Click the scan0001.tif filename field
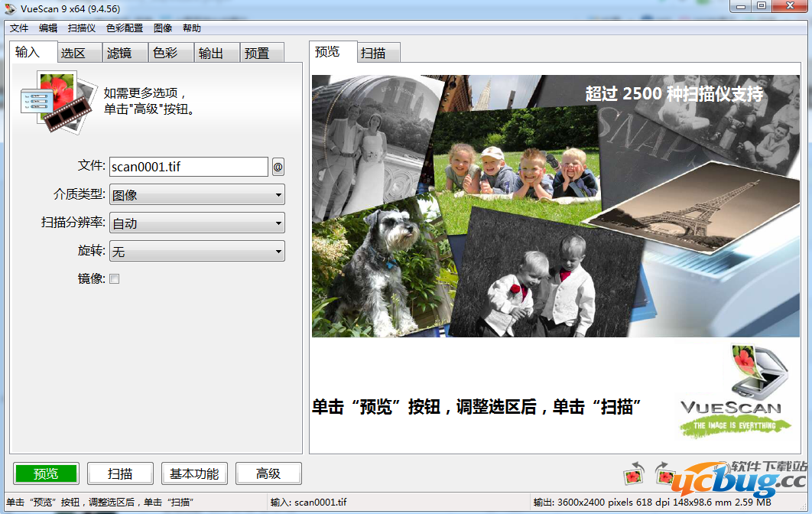Screen dimensions: 812x514 tap(187, 166)
